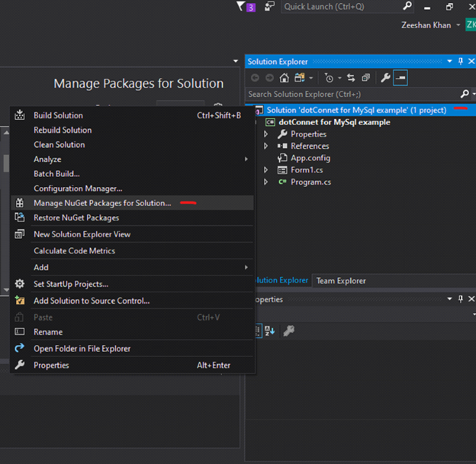Click Solution Explorer search magnifier icon
Image resolution: width=476 pixels, height=464 pixels.
click(x=465, y=94)
